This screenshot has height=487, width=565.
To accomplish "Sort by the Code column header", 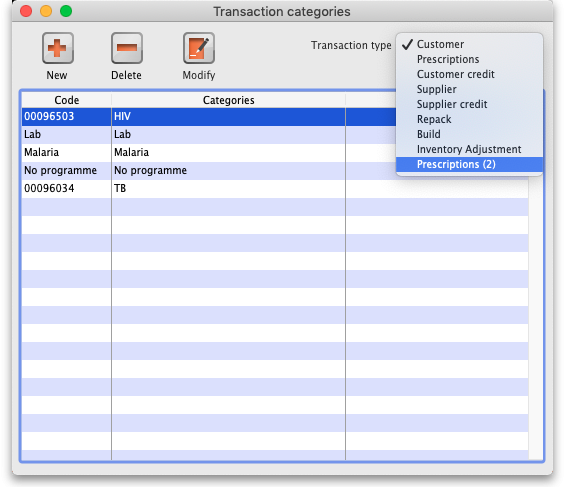I will [67, 100].
